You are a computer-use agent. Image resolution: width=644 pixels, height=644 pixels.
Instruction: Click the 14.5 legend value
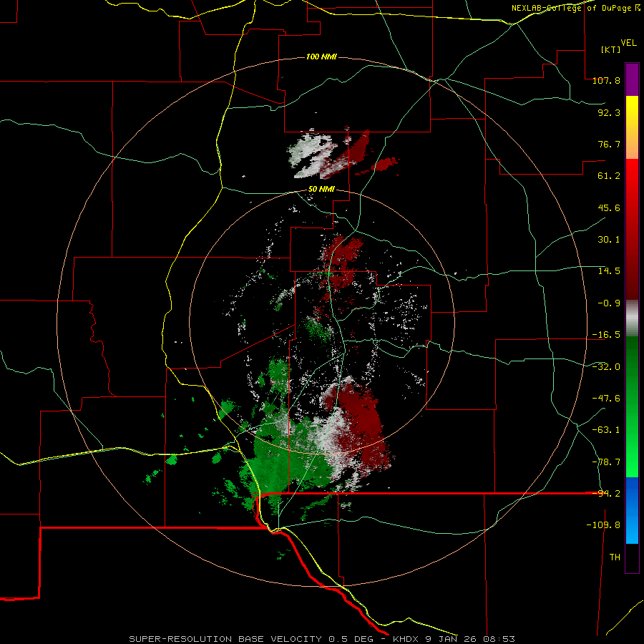(x=609, y=271)
